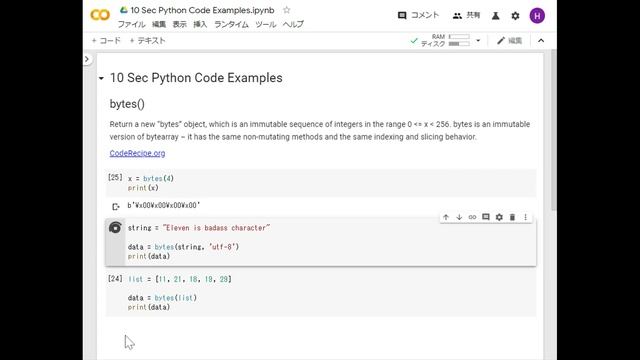Delete the cell with the trash icon
Viewport: 640px width, 360px height.
click(512, 217)
